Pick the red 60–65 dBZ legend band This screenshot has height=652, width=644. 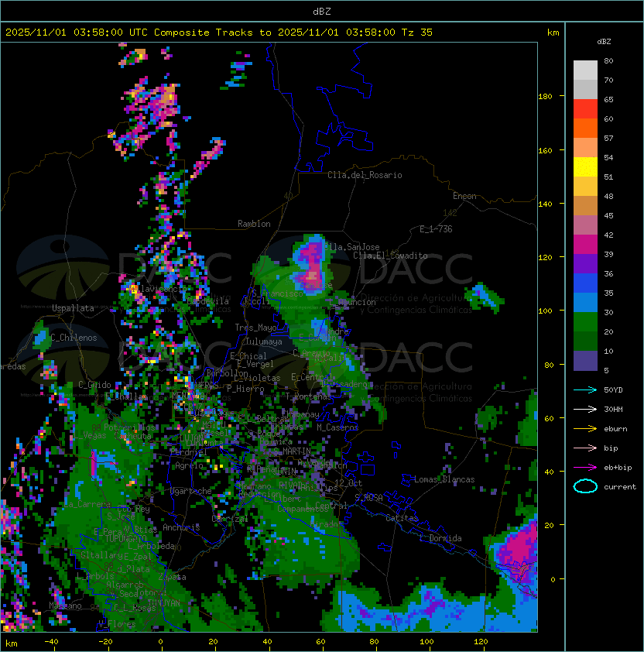point(585,109)
